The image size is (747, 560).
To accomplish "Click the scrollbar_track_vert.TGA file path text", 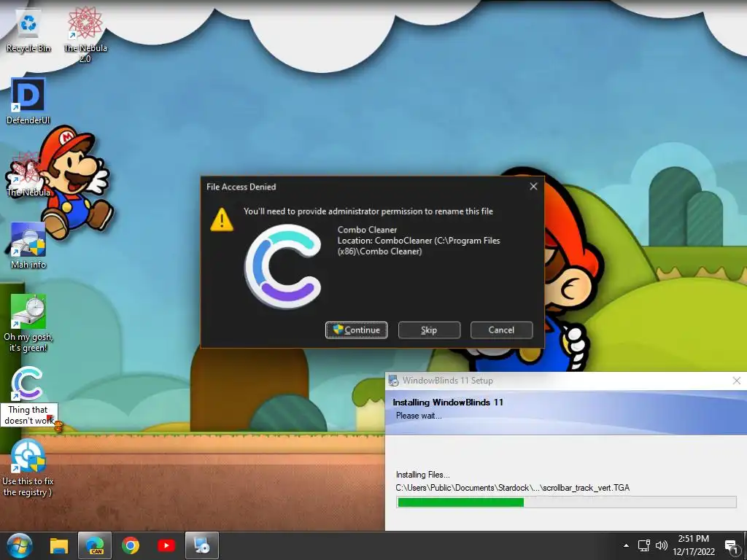I will point(513,488).
